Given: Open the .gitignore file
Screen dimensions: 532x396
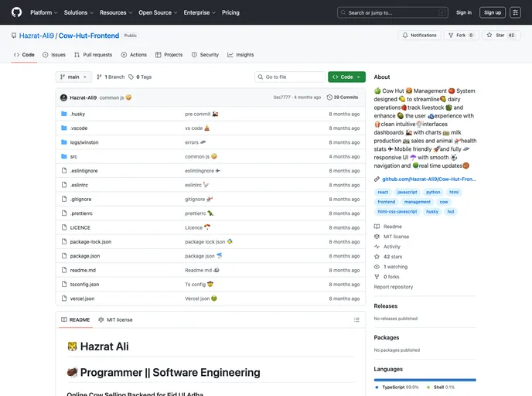Looking at the screenshot, I should tap(80, 200).
